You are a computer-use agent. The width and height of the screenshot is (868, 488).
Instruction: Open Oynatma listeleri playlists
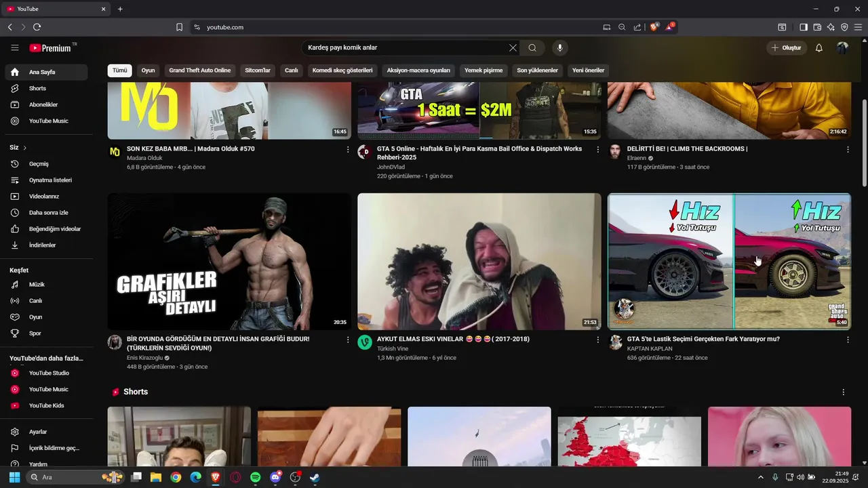(x=47, y=180)
